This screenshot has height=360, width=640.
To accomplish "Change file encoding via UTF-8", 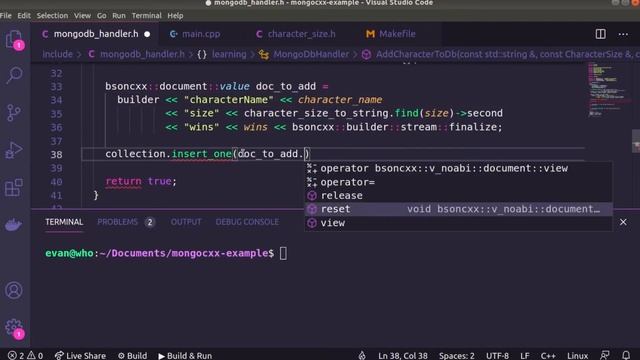I will tap(497, 356).
